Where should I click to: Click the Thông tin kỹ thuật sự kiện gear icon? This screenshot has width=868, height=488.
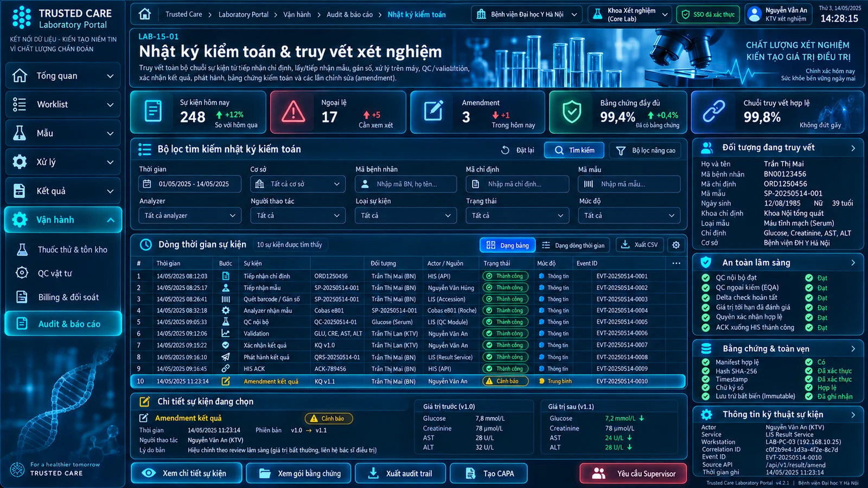(706, 415)
